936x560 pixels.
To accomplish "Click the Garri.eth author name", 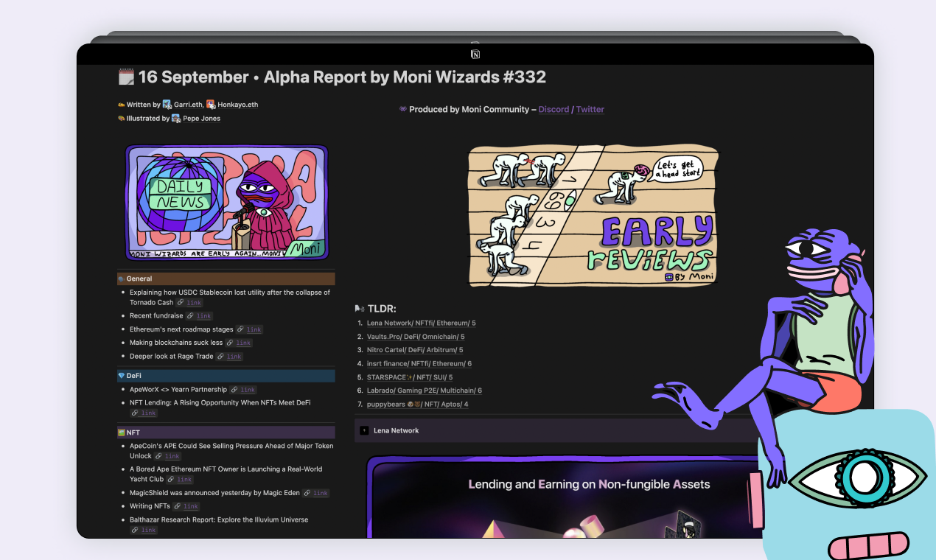I will point(187,105).
